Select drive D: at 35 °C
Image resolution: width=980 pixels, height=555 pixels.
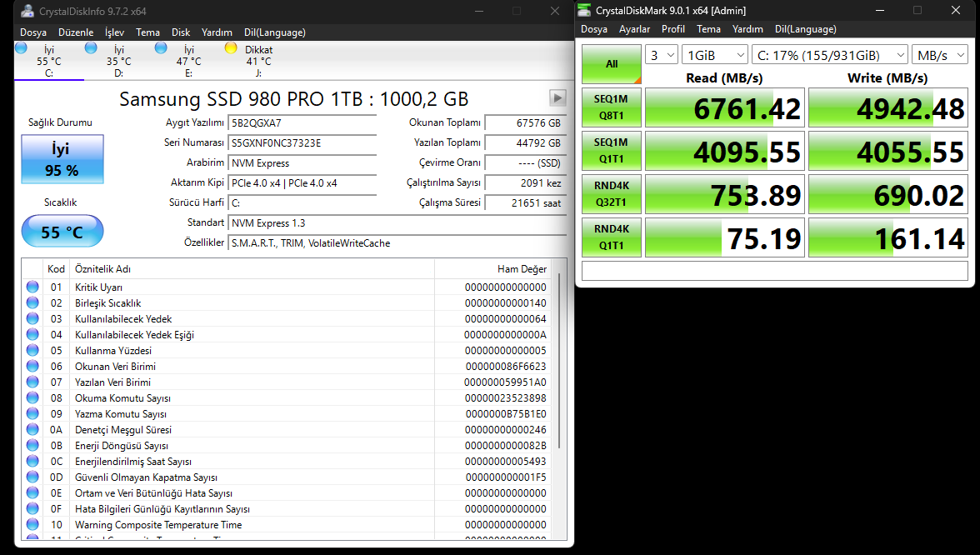click(x=118, y=61)
